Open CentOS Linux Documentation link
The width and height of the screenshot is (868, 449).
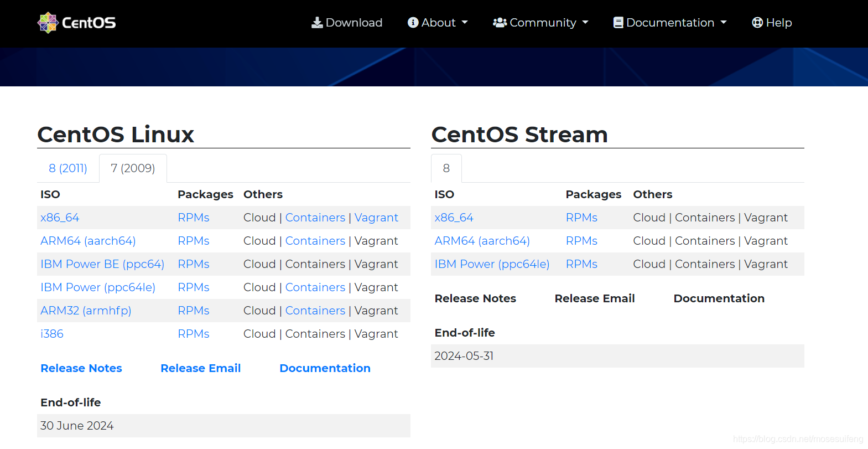[325, 368]
